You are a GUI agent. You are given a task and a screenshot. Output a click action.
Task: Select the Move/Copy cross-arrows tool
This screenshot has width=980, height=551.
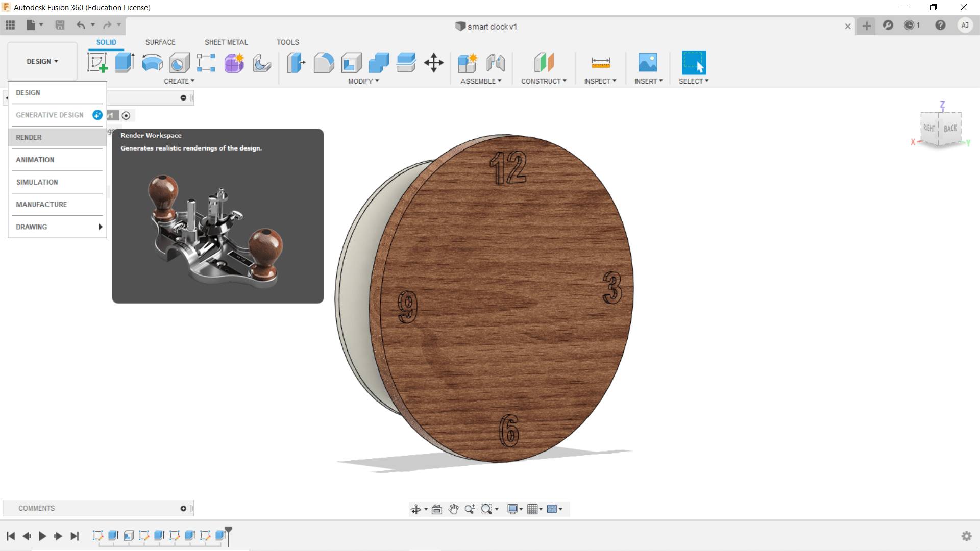click(x=433, y=63)
